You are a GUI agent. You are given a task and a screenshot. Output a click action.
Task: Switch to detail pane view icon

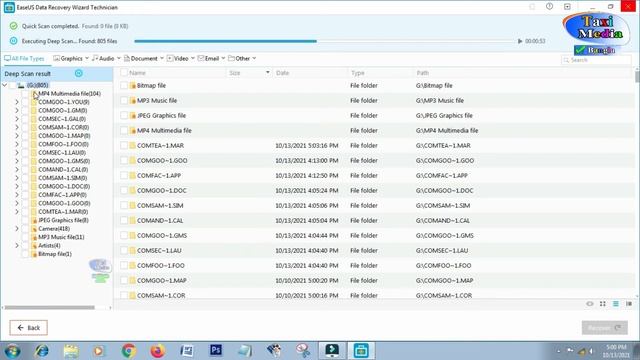[629, 304]
